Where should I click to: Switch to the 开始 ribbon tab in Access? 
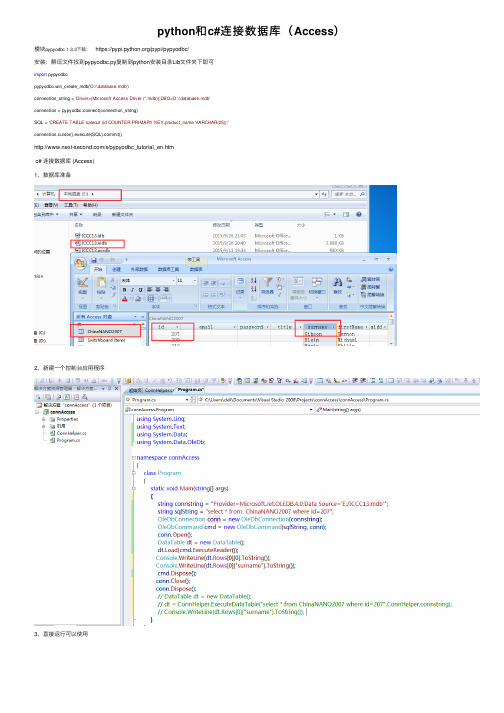98,269
